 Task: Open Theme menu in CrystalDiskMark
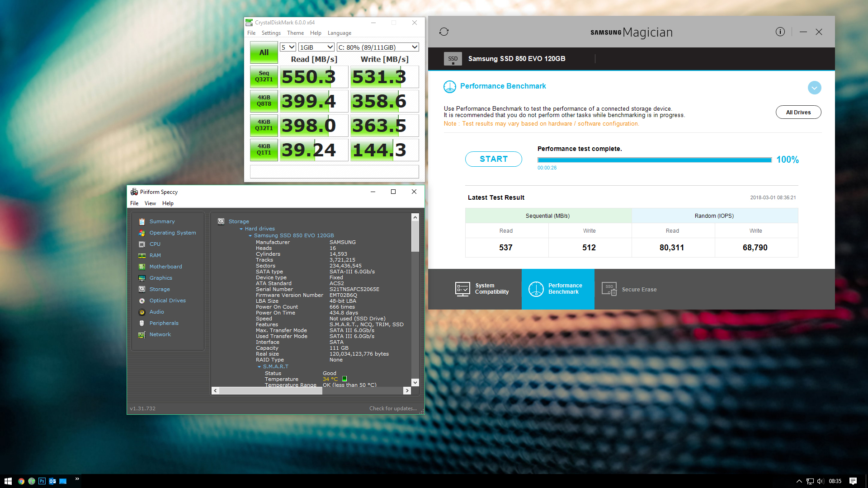click(x=295, y=33)
